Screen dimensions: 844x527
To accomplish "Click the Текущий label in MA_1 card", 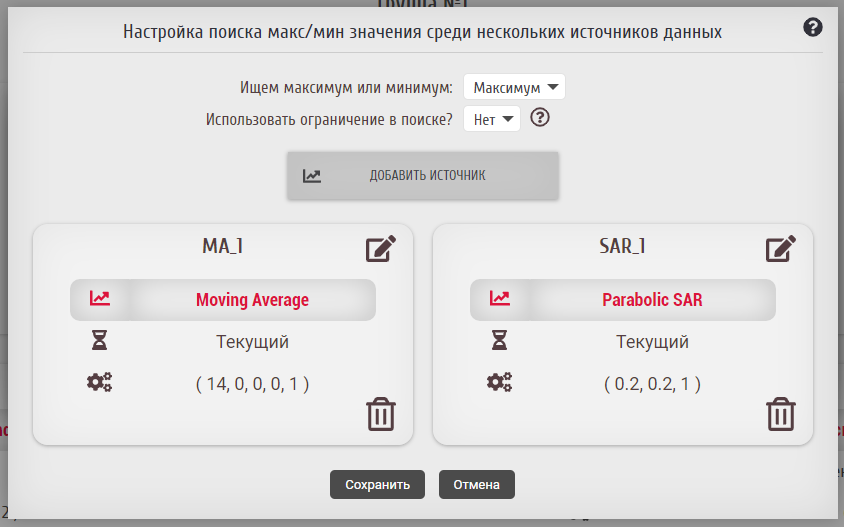I will pos(252,342).
